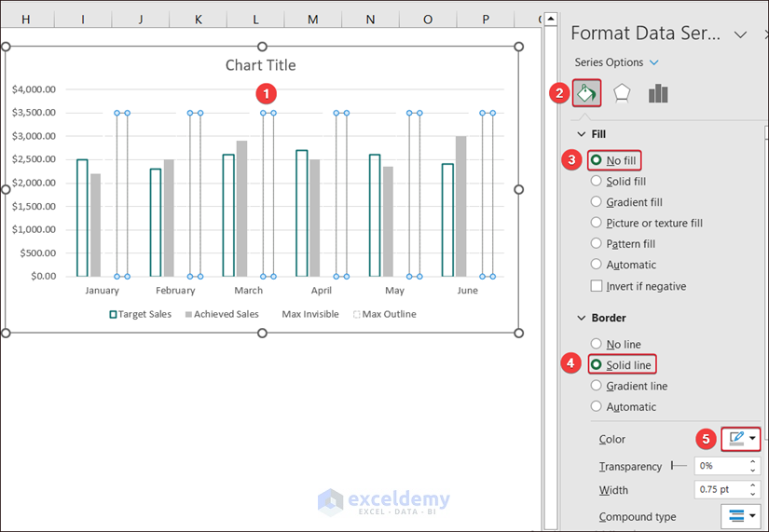Open the Fill & Line tab icon
The width and height of the screenshot is (769, 532).
pos(586,93)
